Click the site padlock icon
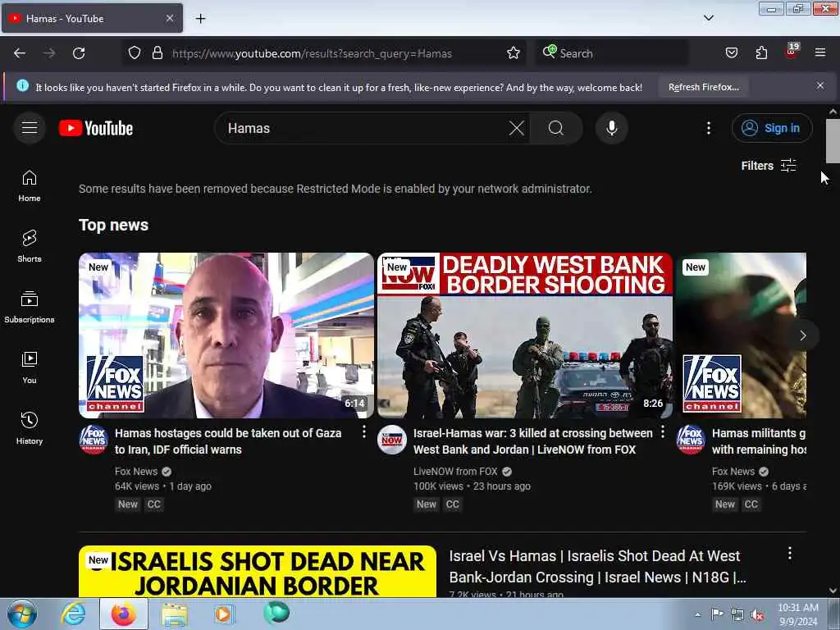840x630 pixels. pos(157,53)
